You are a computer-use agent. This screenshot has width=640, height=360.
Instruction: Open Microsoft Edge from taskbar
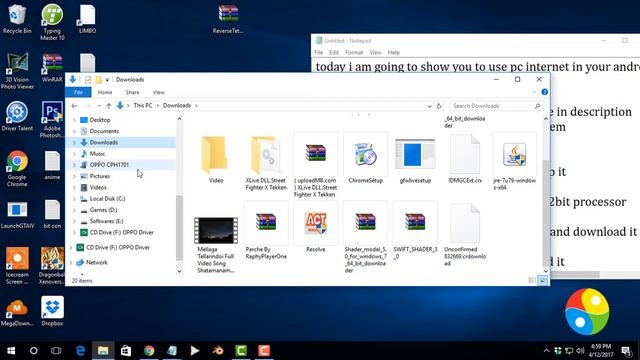pos(80,351)
